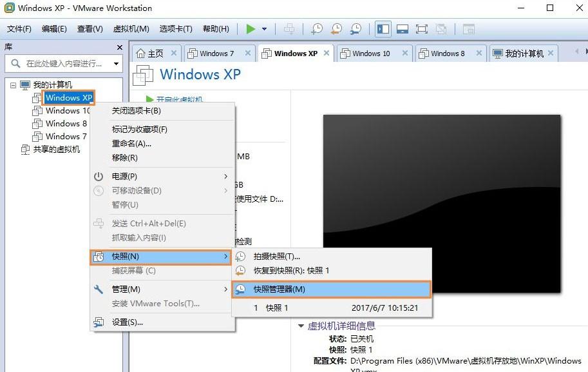Click the send Ctrl+Alt+Del toolbar icon

289,28
